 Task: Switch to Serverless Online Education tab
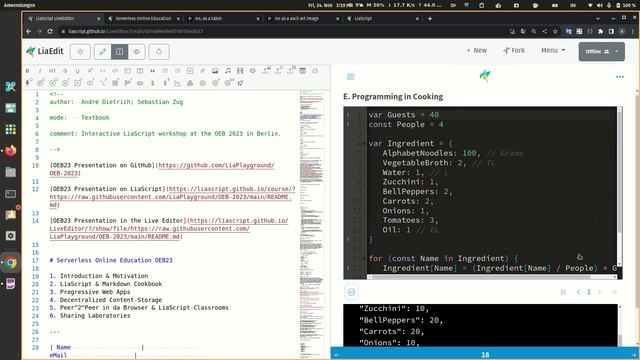point(142,19)
